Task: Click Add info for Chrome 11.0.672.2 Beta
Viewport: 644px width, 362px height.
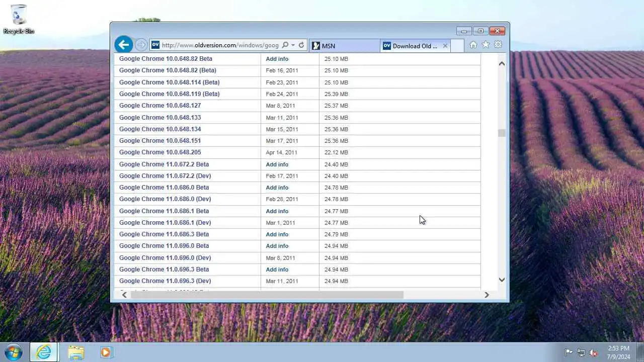Action: 277,164
